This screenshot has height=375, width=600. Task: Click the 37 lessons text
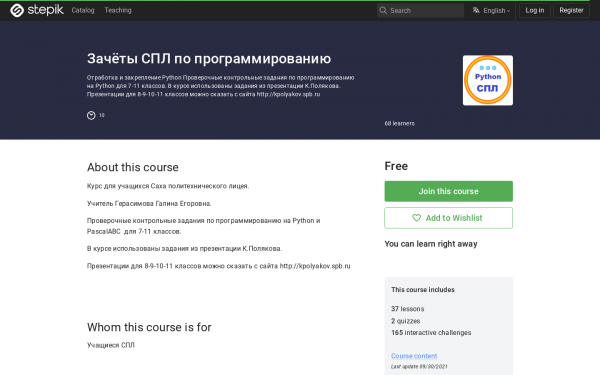[408, 309]
